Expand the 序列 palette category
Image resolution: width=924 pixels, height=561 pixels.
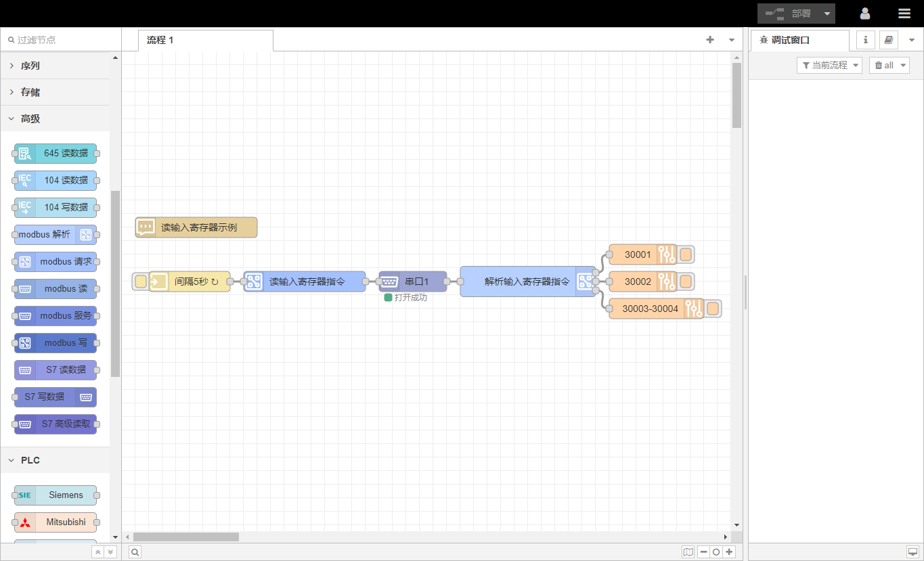tap(30, 66)
